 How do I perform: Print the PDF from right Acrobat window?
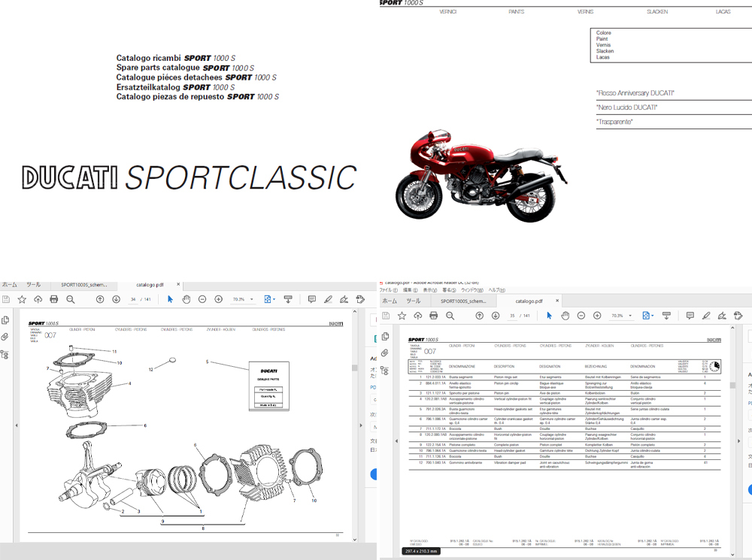pos(434,316)
